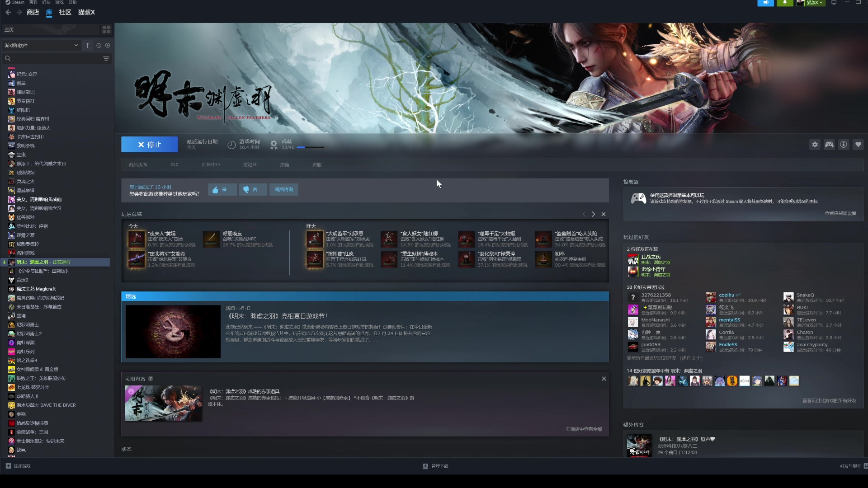Image resolution: width=868 pixels, height=488 pixels.
Task: Close the post-game summary panel
Action: 604,214
